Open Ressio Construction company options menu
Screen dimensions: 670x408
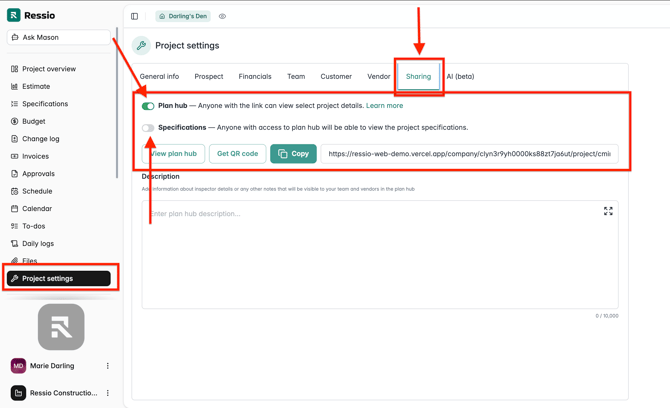tap(108, 393)
